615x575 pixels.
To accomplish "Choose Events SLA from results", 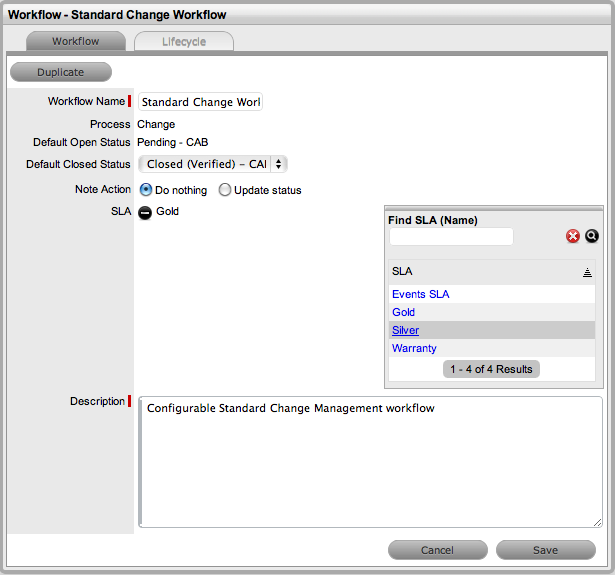I will [420, 294].
